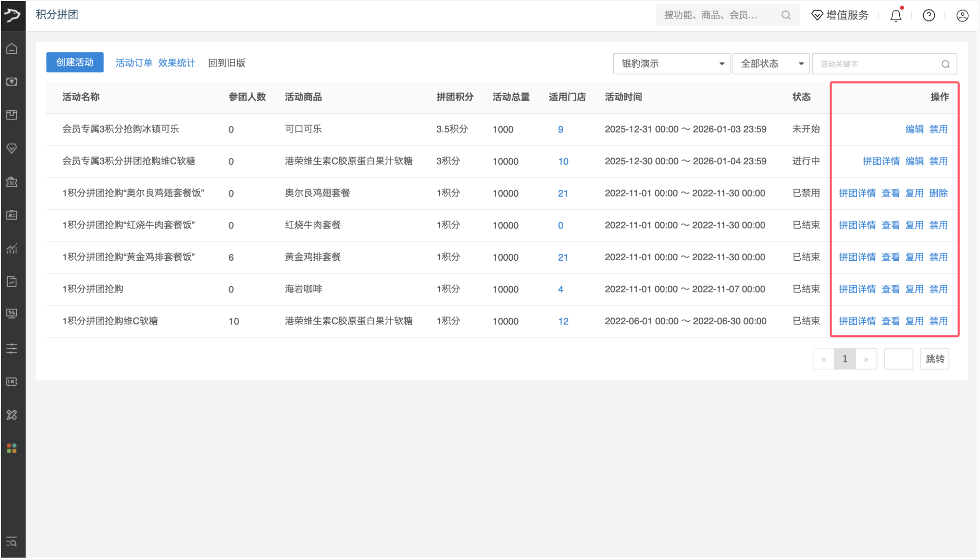Open the sliders settings sidebar icon
Image resolution: width=980 pixels, height=560 pixels.
(12, 349)
